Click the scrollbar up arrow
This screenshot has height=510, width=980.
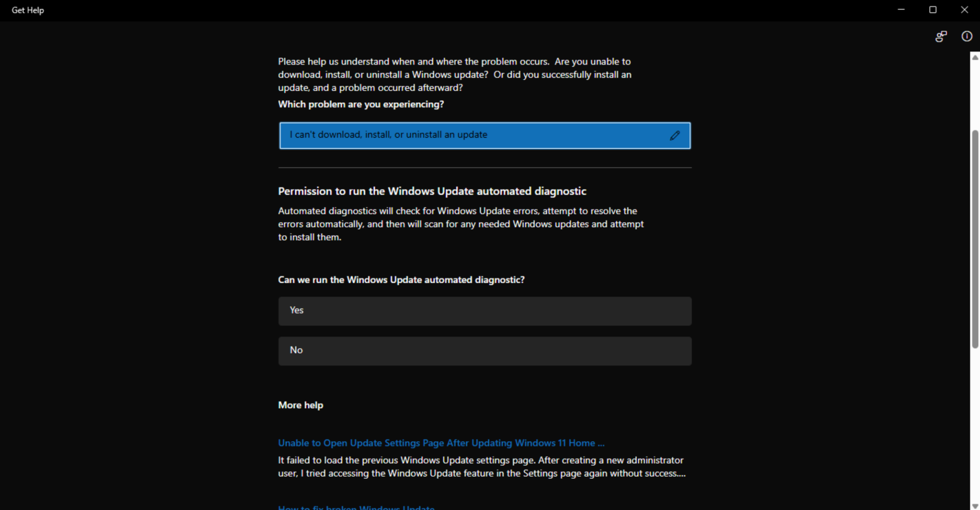pyautogui.click(x=974, y=57)
